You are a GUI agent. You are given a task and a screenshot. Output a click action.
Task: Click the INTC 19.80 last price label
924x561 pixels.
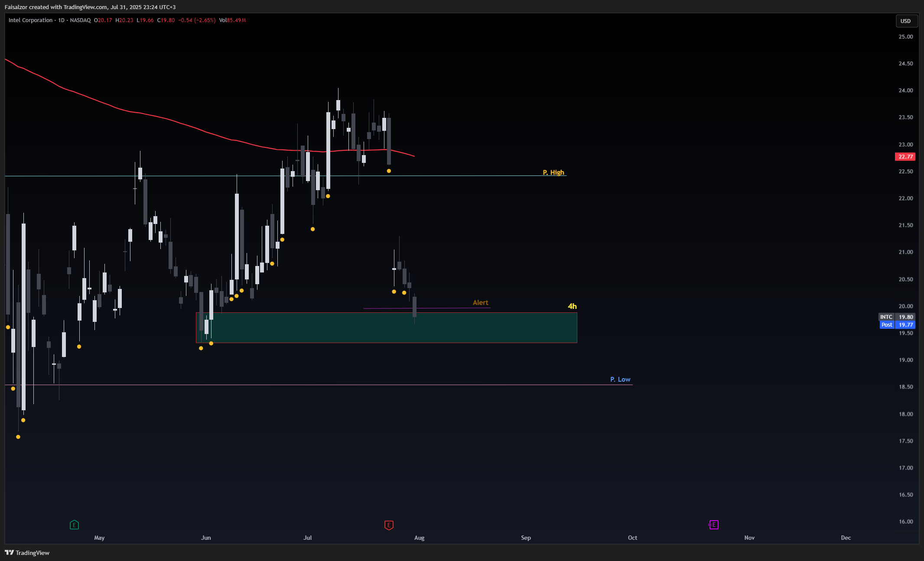[897, 317]
